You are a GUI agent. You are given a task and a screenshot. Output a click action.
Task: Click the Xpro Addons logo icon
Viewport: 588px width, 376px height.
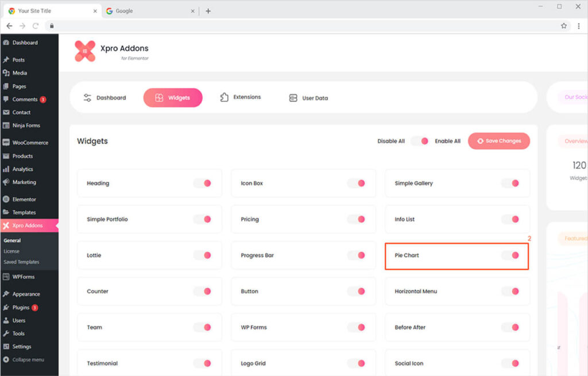tap(85, 51)
